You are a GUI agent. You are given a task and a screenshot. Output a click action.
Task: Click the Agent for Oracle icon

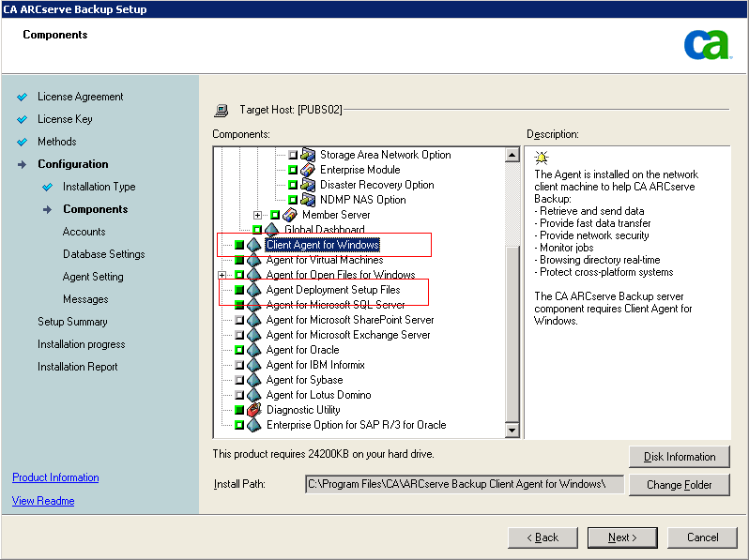(x=253, y=350)
